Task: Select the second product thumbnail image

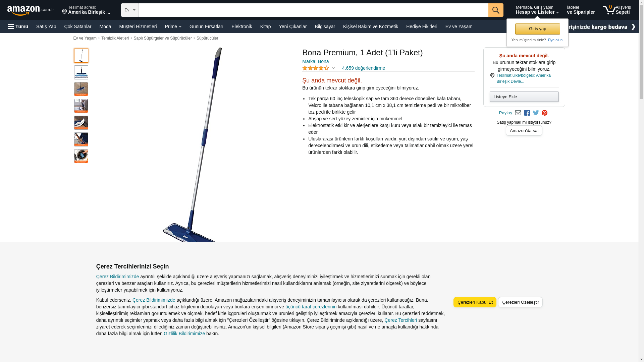Action: 81,72
